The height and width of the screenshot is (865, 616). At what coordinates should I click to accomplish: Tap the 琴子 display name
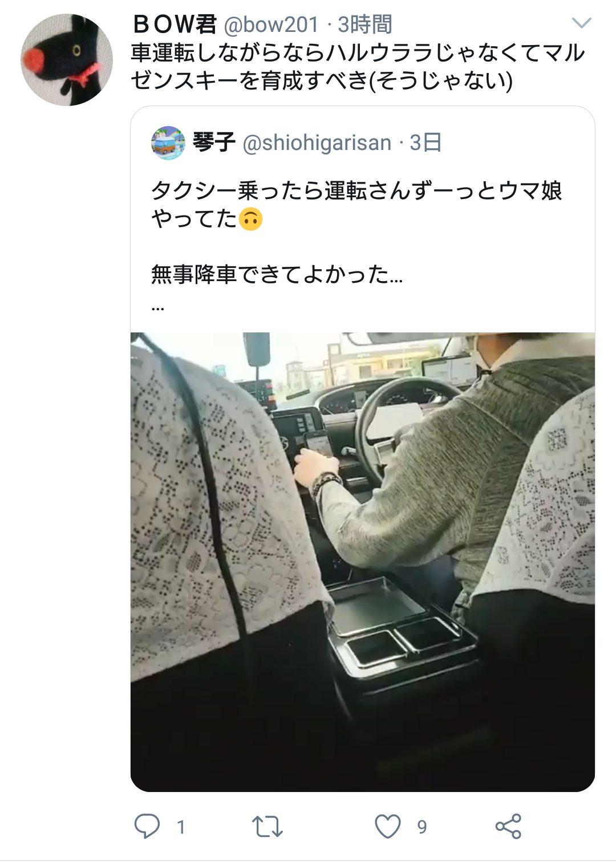pos(214,142)
